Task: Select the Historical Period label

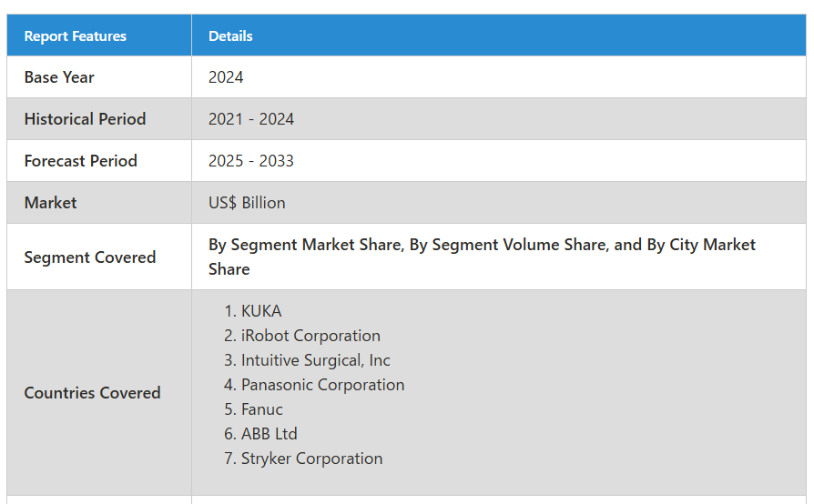Action: pos(86,119)
